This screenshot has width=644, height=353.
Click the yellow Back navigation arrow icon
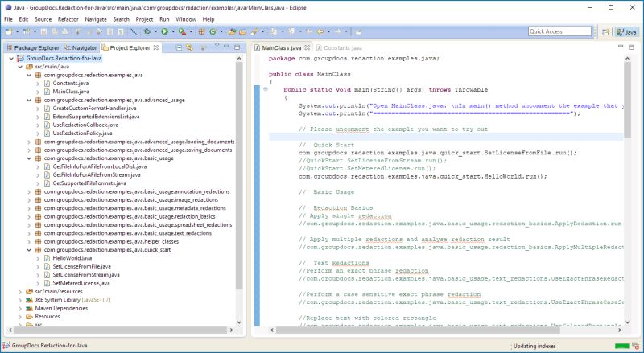click(320, 31)
